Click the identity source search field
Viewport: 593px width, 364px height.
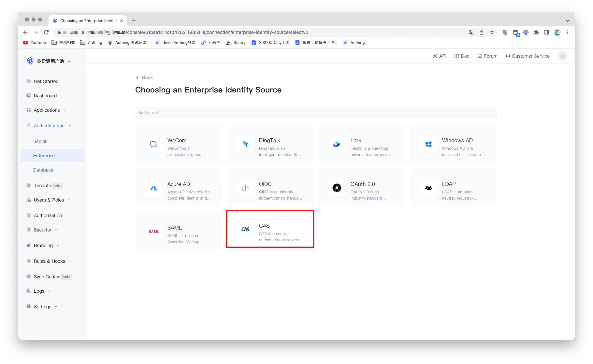[316, 112]
